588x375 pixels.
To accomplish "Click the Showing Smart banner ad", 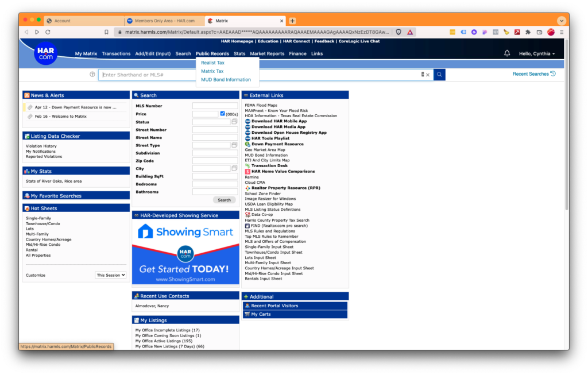I will coord(185,252).
